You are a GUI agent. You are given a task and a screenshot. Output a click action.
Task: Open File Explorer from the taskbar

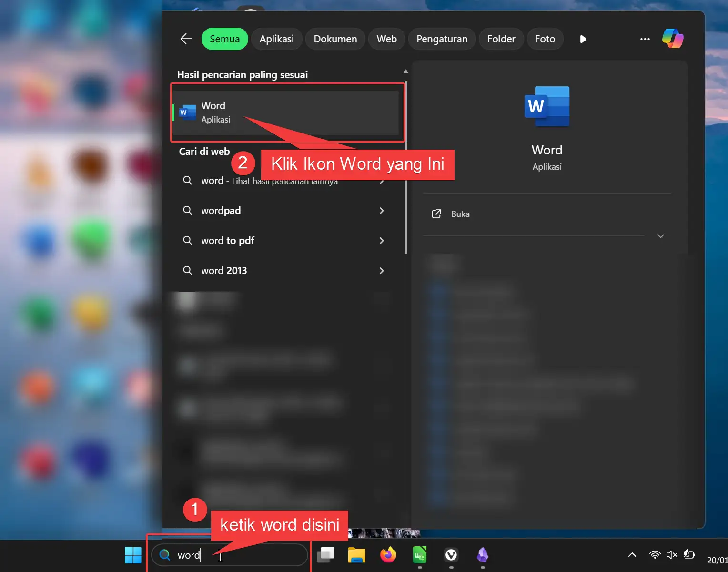(x=356, y=555)
